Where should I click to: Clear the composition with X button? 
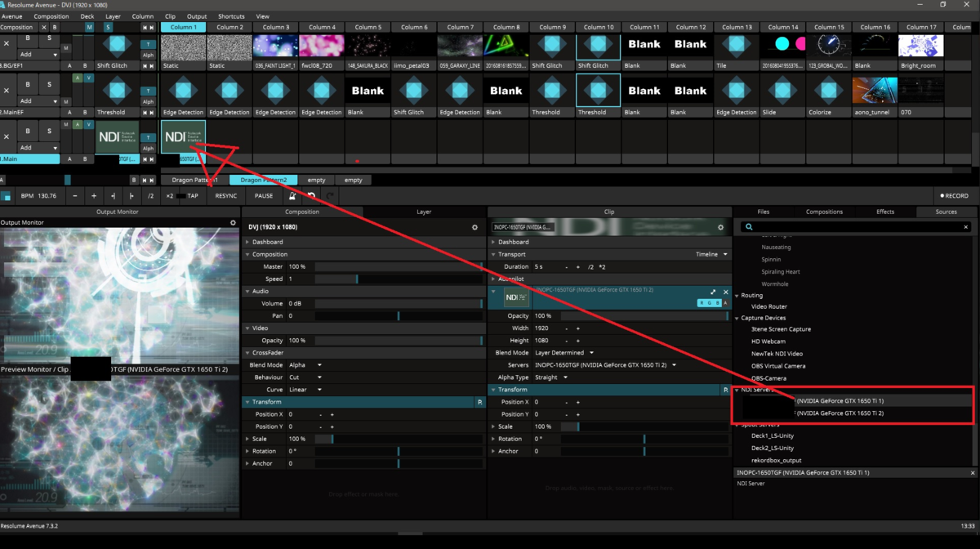[x=44, y=27]
